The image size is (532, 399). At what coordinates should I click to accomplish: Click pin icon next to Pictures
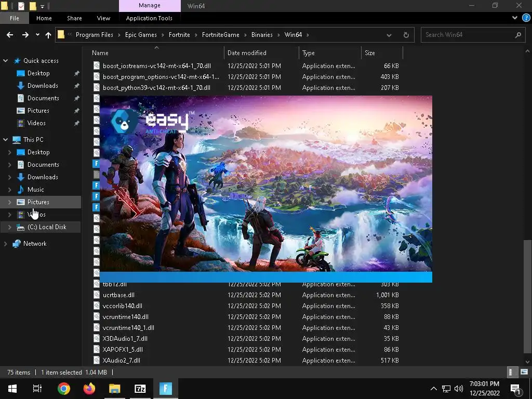77,111
